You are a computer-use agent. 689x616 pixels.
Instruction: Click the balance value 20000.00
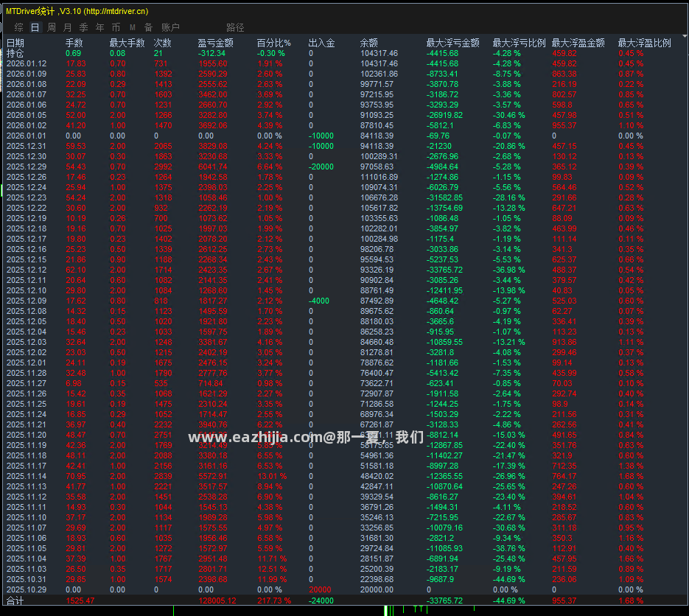pos(377,589)
